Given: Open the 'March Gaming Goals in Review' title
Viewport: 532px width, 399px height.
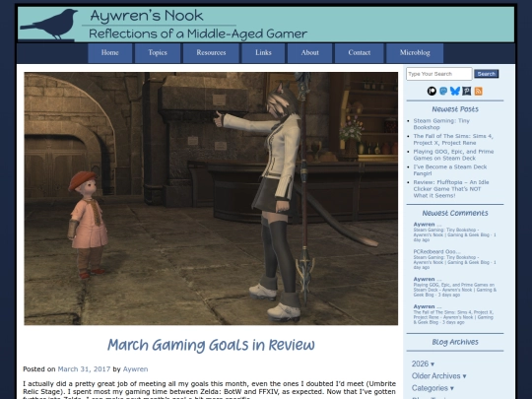Looking at the screenshot, I should 211,345.
